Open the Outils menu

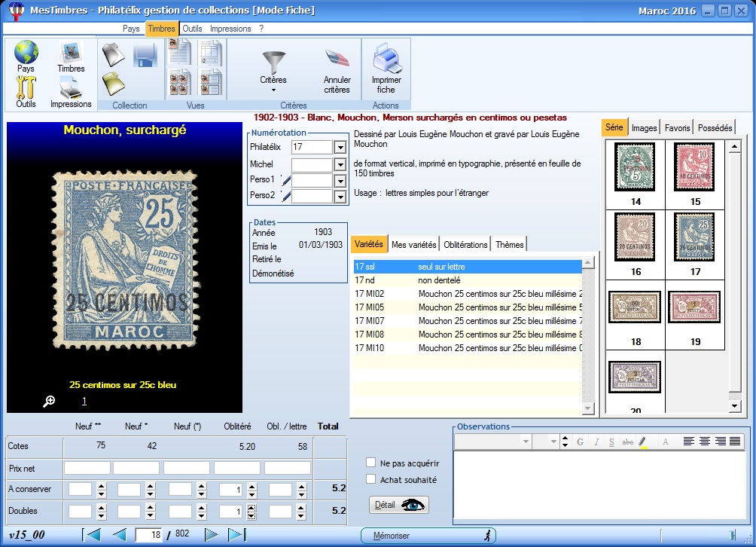(192, 29)
